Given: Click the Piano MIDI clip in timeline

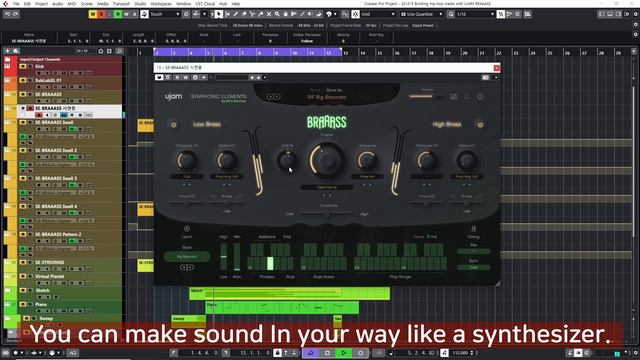Looking at the screenshot, I should tap(282, 308).
